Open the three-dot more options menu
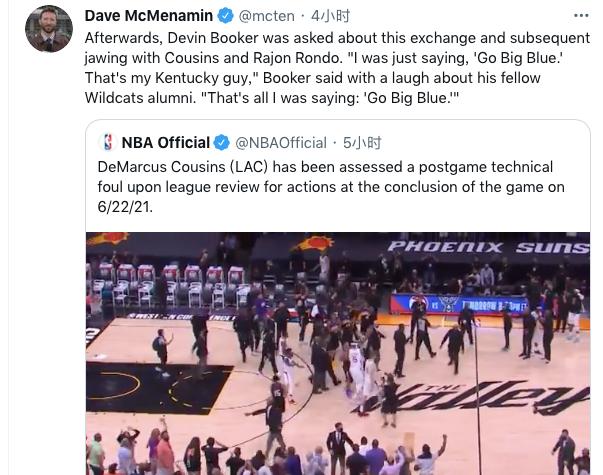 pos(581,15)
